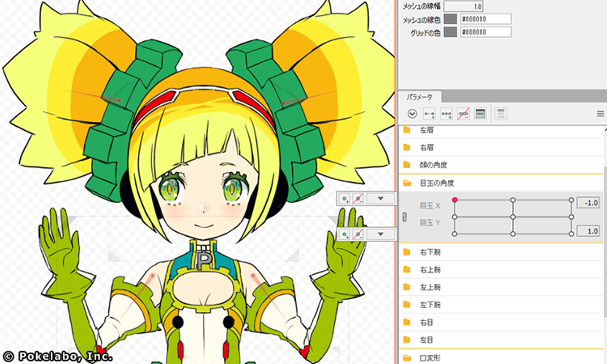The width and height of the screenshot is (607, 364).
Task: Click the remove key icon beside 目玉 Y
Action: [358, 234]
